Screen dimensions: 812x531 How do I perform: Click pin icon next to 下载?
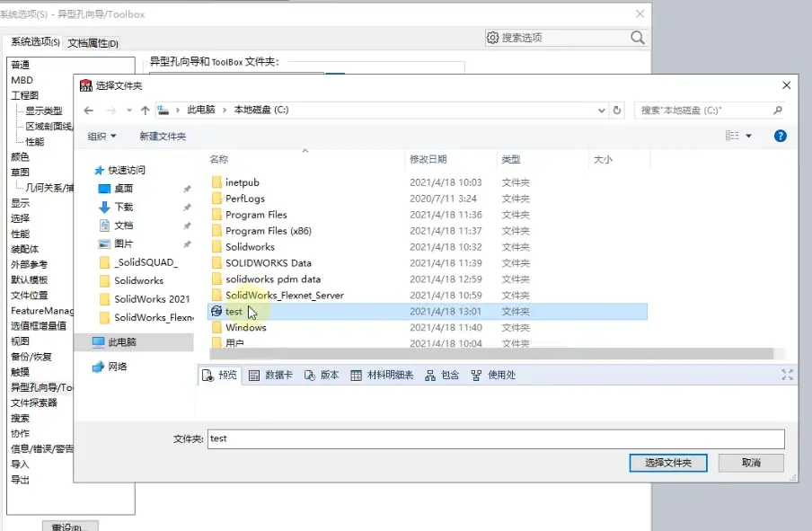[187, 208]
